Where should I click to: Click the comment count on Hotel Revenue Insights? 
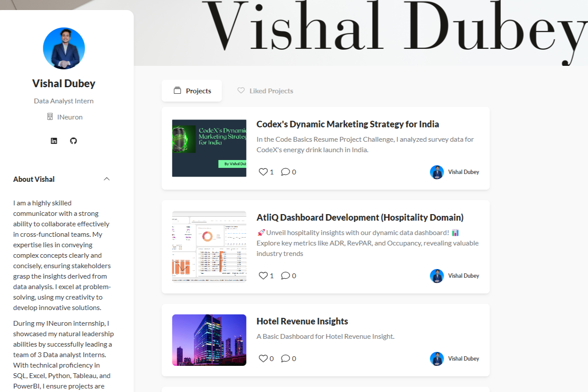click(294, 359)
